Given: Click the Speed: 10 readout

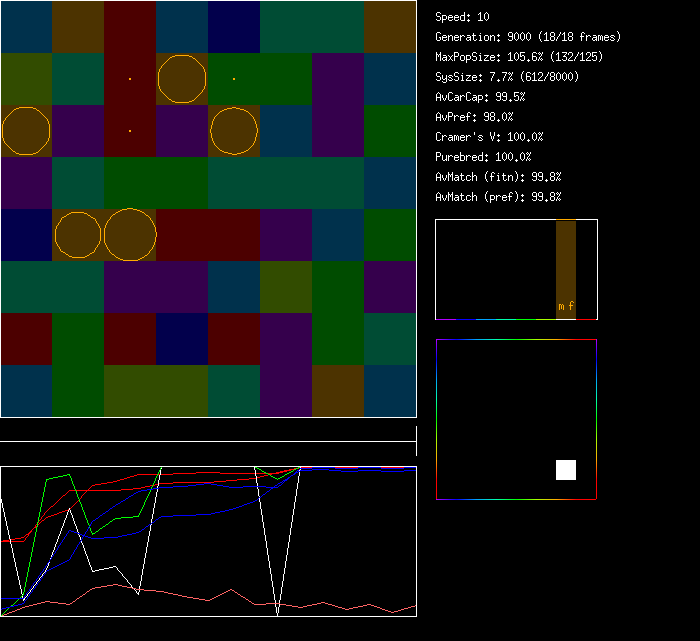Looking at the screenshot, I should 462,17.
